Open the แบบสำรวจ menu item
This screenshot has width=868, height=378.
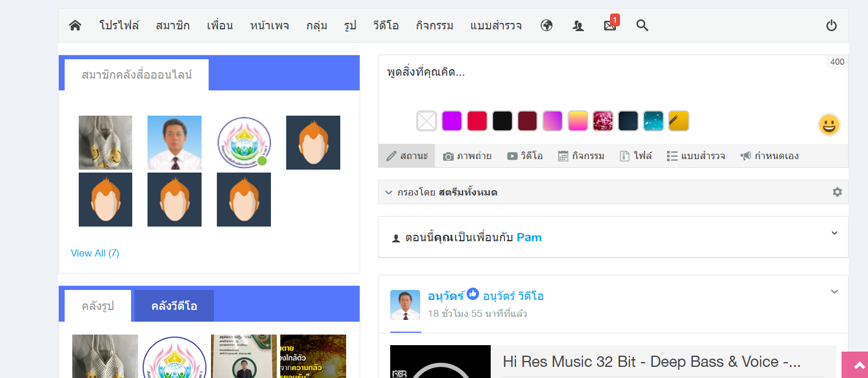pyautogui.click(x=496, y=25)
